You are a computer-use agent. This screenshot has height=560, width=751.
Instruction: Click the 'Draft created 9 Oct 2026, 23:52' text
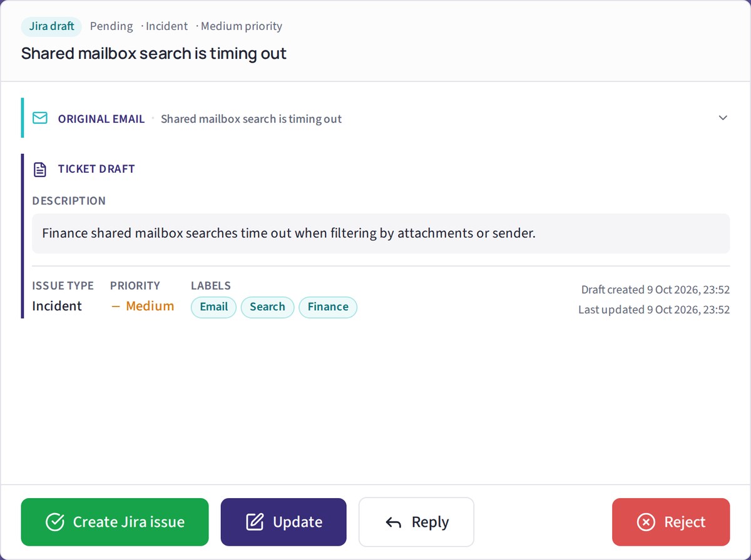655,290
